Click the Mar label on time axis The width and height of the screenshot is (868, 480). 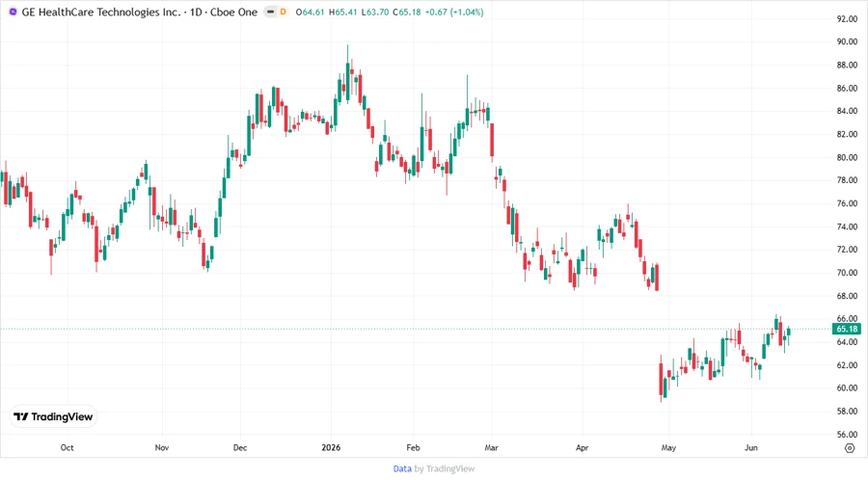pos(492,447)
